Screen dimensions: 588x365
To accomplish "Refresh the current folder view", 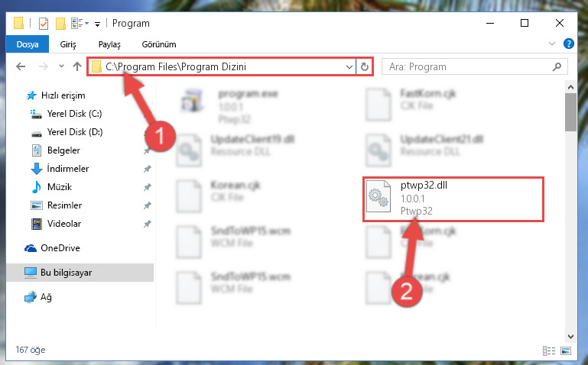I will tap(365, 66).
